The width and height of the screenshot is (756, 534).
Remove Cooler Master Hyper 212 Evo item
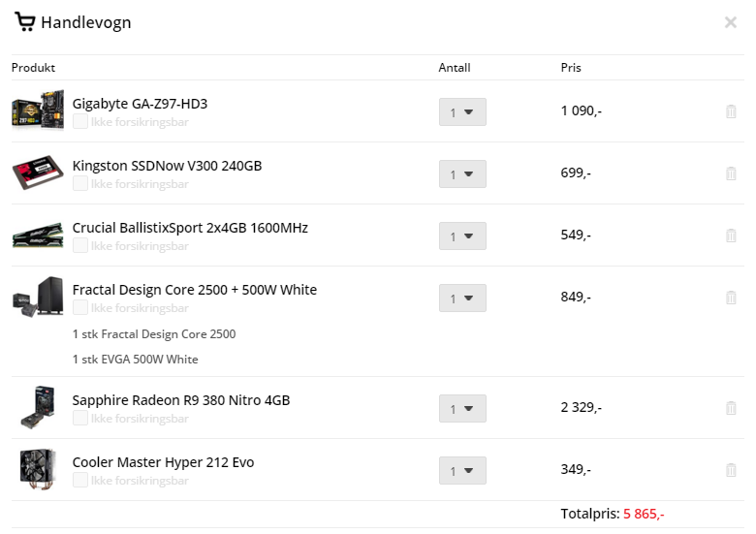pos(731,470)
